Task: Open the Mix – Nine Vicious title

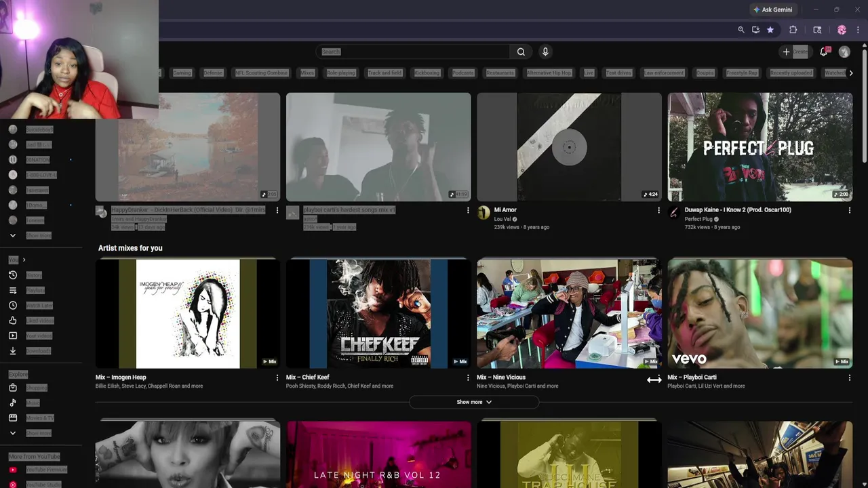Action: pos(501,377)
